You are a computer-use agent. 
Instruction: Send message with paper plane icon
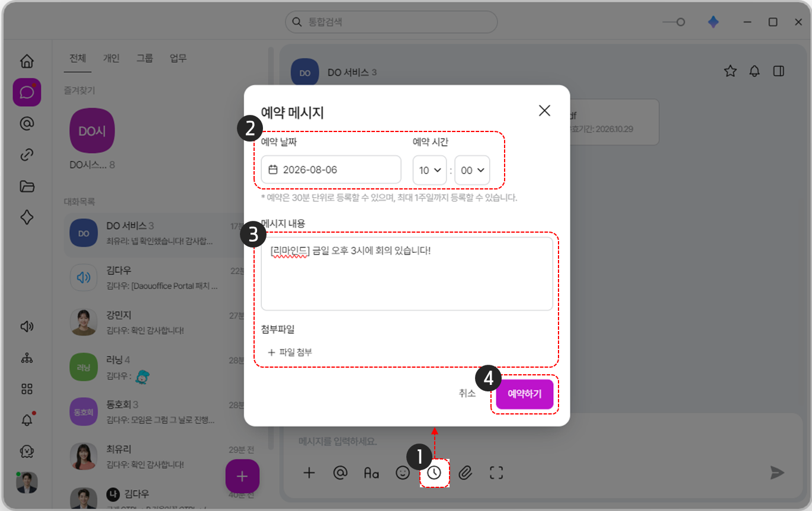777,472
